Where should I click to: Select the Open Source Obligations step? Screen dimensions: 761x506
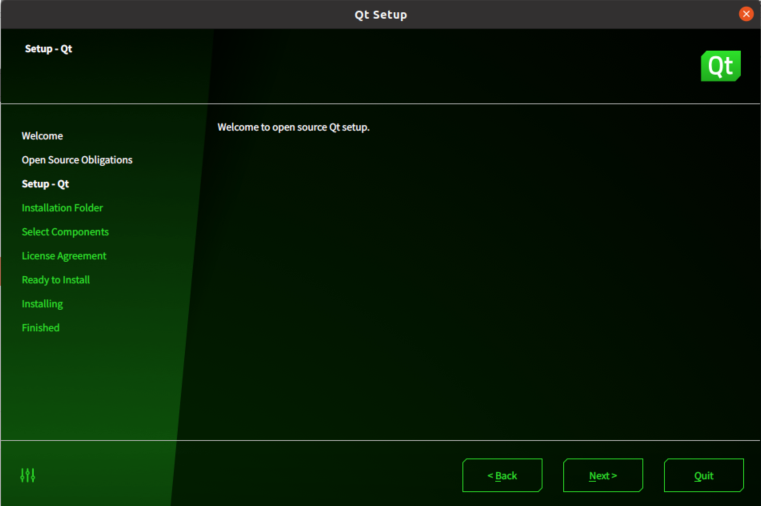77,160
